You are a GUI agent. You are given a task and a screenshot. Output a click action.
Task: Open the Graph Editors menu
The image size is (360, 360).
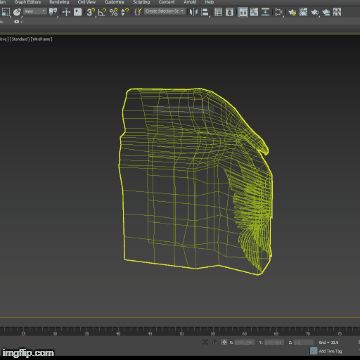[27, 2]
